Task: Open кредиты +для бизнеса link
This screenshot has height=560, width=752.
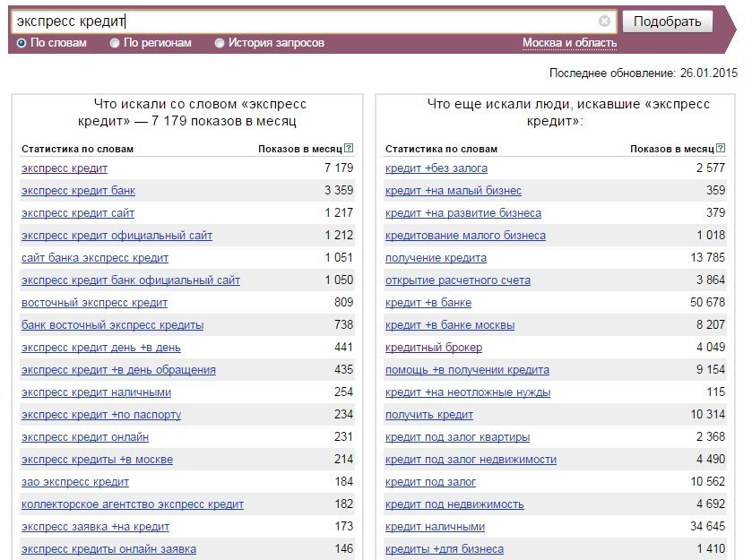Action: point(445,549)
